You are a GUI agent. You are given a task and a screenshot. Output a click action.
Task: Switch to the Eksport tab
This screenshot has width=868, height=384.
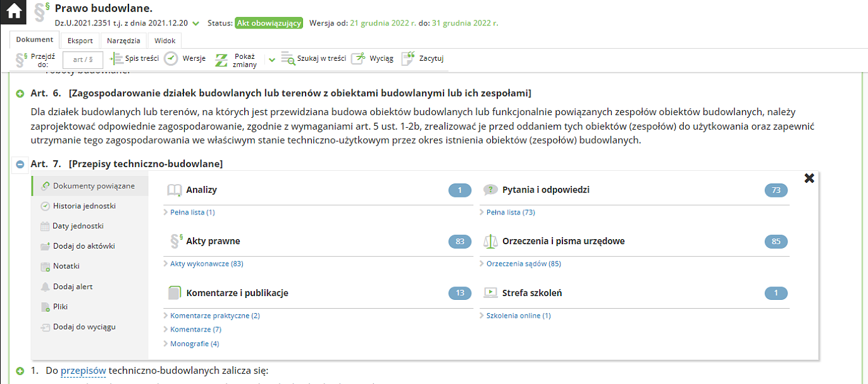(80, 40)
